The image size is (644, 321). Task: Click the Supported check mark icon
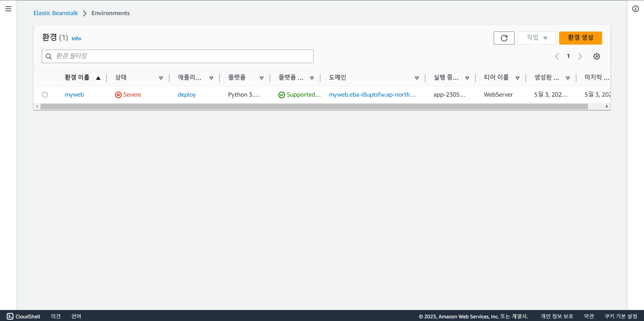[x=281, y=95]
